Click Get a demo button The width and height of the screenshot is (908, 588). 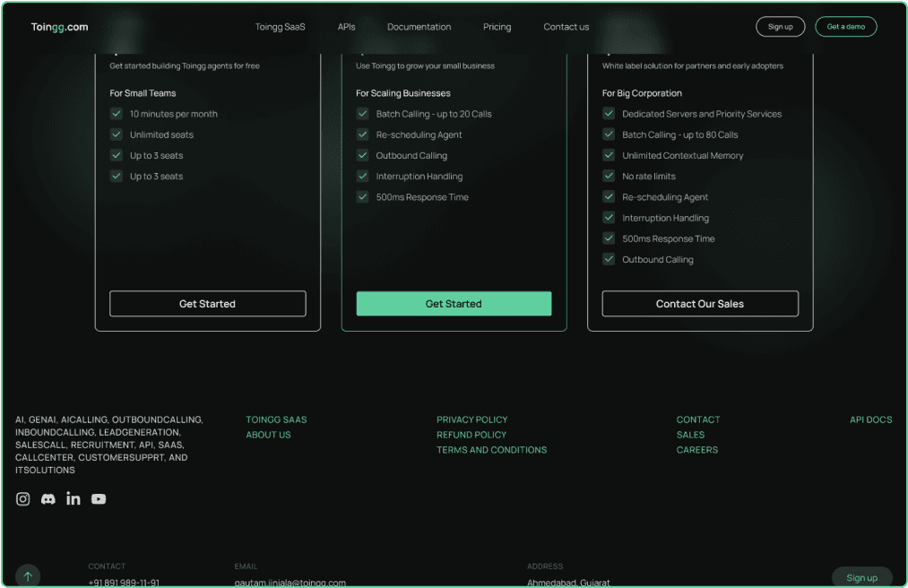coord(845,27)
